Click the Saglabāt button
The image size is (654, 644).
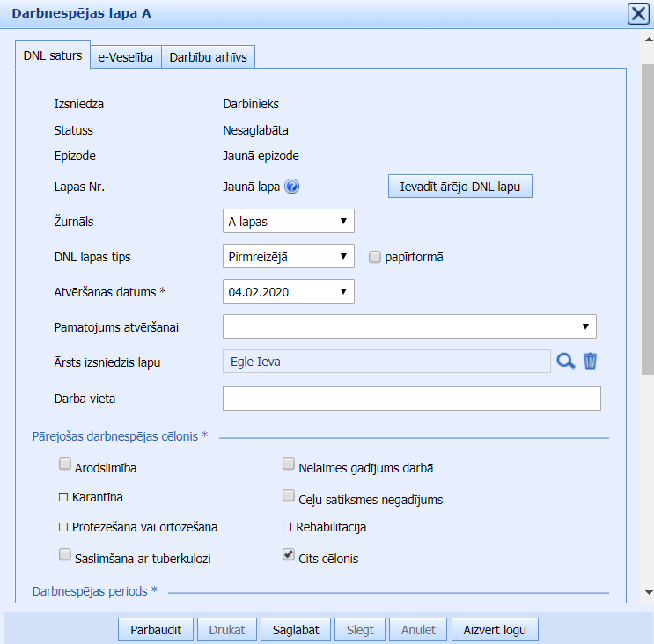296,630
